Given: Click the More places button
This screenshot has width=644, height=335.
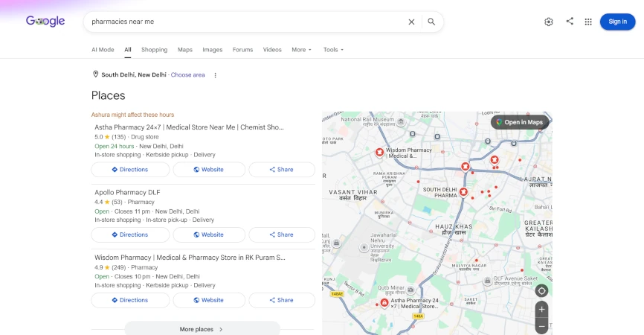Looking at the screenshot, I should (x=202, y=329).
